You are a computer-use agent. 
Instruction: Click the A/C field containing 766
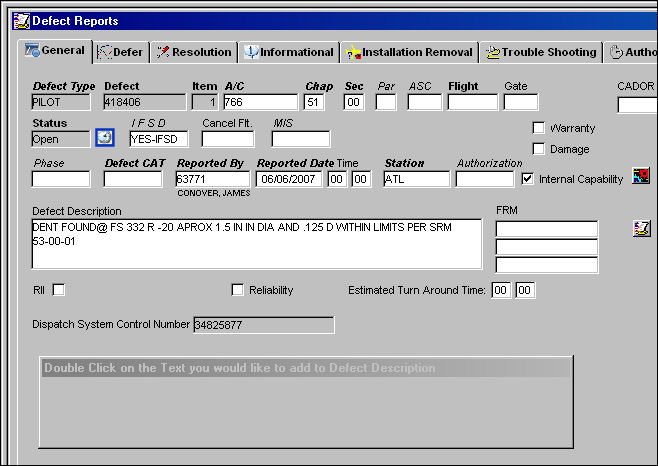pyautogui.click(x=260, y=102)
